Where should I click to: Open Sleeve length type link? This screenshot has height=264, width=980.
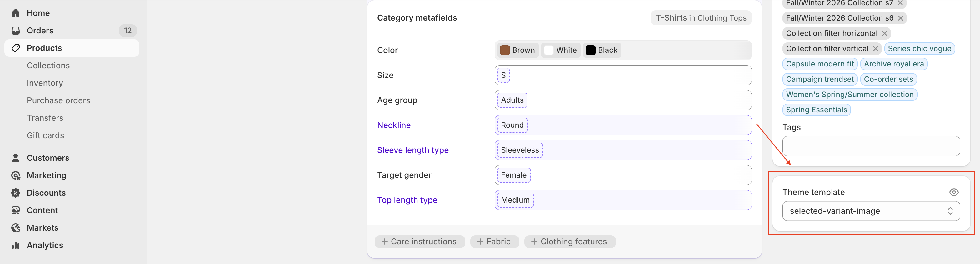(x=413, y=150)
